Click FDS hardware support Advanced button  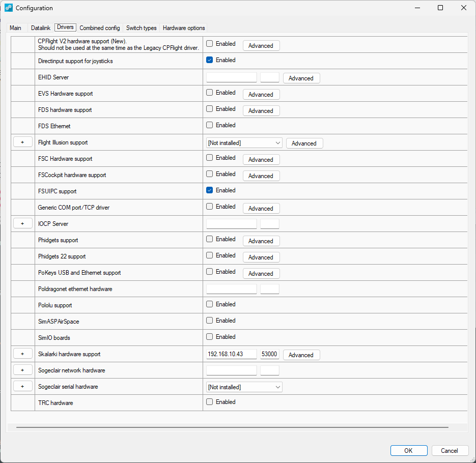coord(261,111)
